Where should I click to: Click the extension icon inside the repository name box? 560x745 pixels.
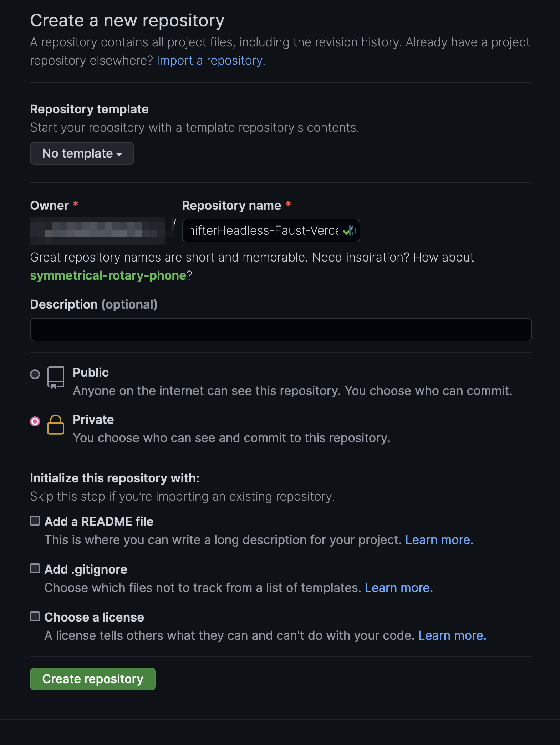point(352,230)
